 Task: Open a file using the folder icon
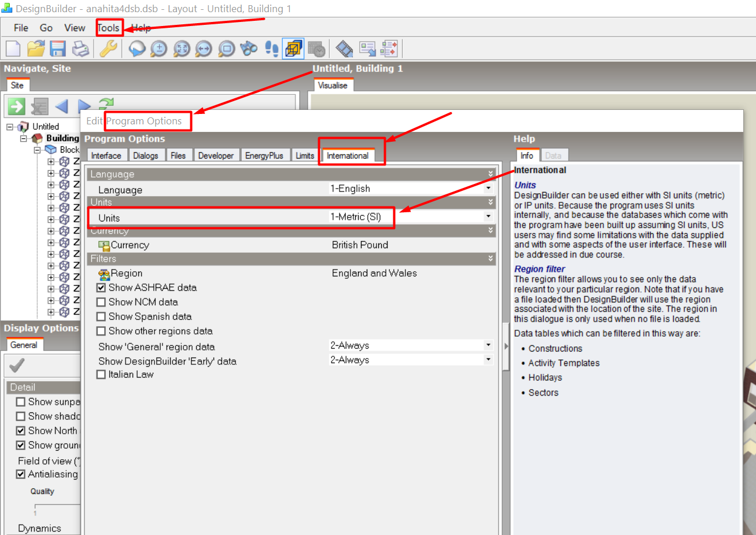(36, 49)
